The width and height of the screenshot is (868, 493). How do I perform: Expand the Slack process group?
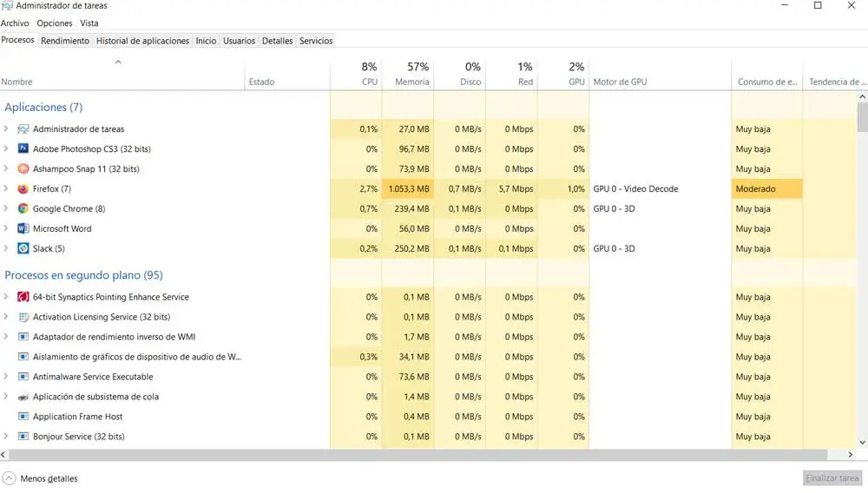pyautogui.click(x=6, y=249)
